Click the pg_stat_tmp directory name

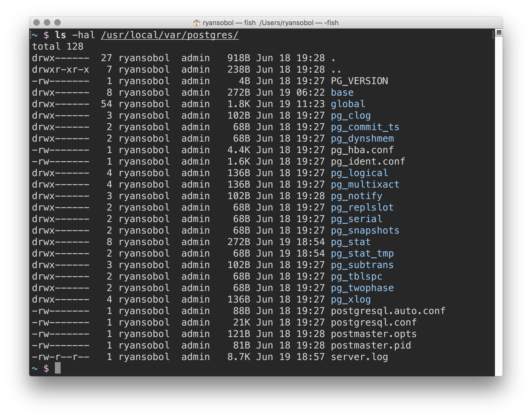coord(362,253)
